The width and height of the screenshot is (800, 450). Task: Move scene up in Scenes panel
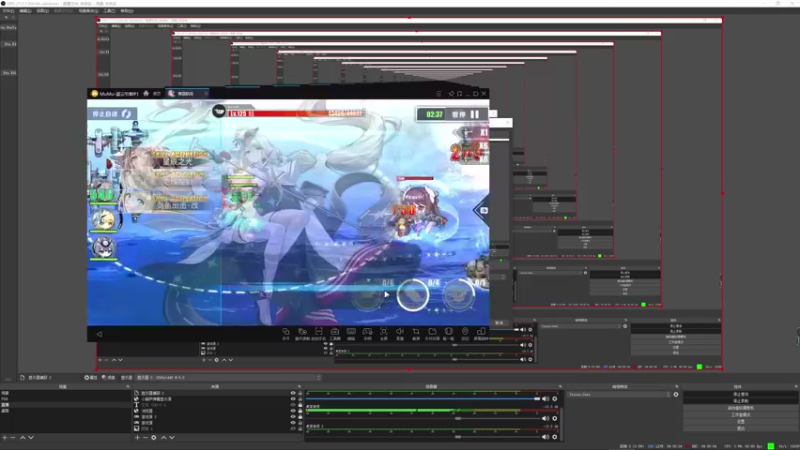pos(22,438)
